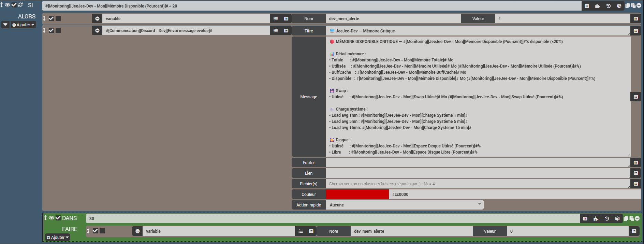Viewport: 644px width, 244px height.
Task: Toggle parallel square box of FAIRE variable action
Action: (x=102, y=231)
